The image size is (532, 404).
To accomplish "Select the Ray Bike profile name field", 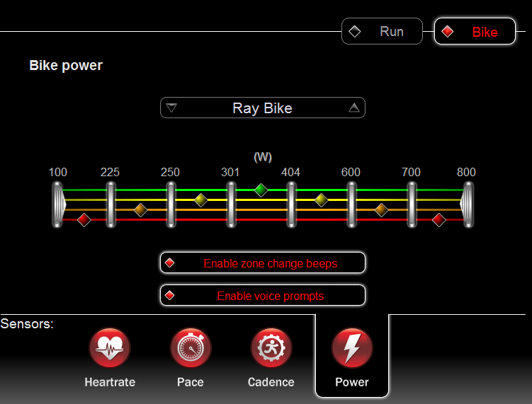I will 262,108.
